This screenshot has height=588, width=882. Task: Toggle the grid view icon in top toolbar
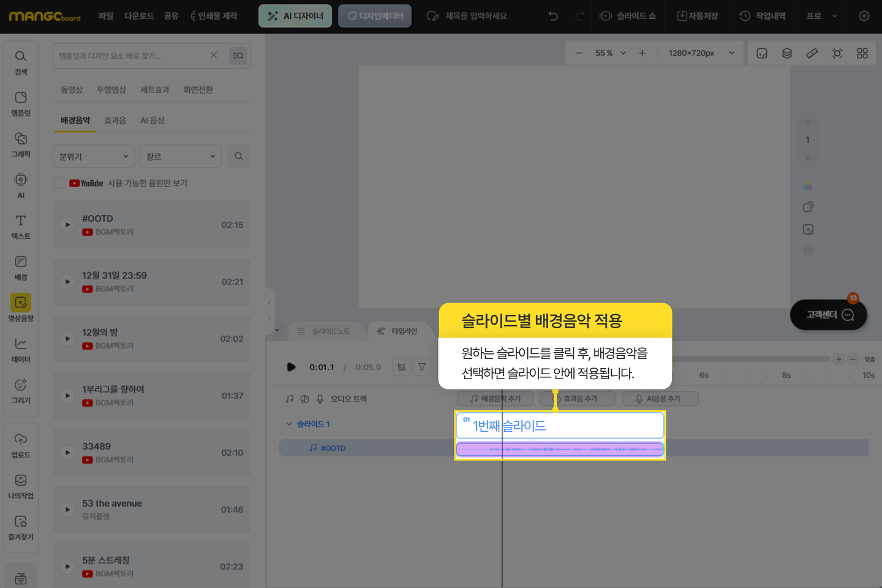862,53
